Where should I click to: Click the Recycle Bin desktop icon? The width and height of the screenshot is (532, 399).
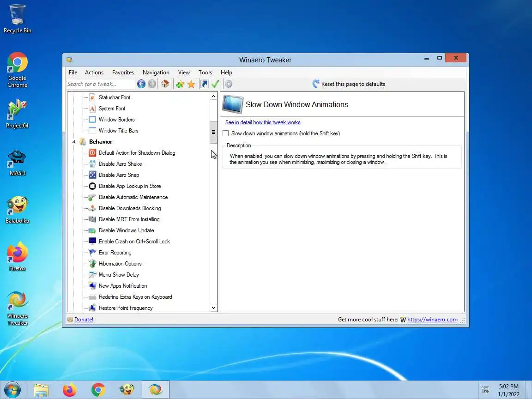point(17,18)
